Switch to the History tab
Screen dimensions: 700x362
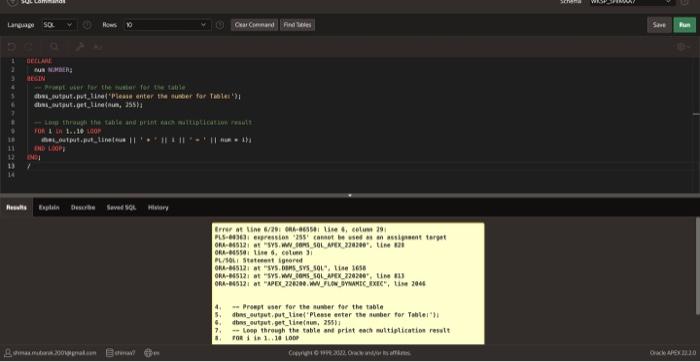coord(158,208)
